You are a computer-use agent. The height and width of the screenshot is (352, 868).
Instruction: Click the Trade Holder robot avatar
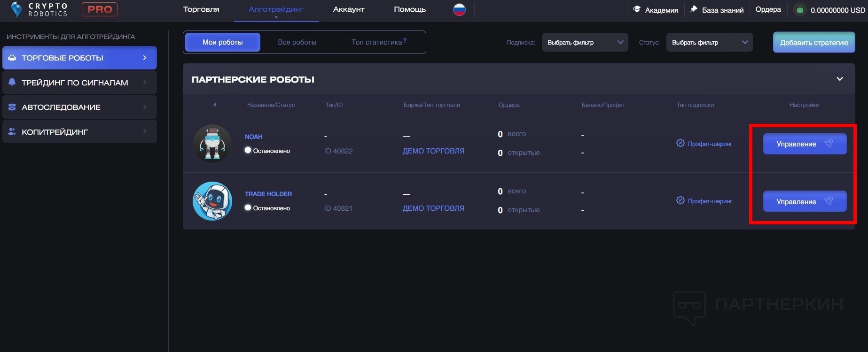pos(212,201)
